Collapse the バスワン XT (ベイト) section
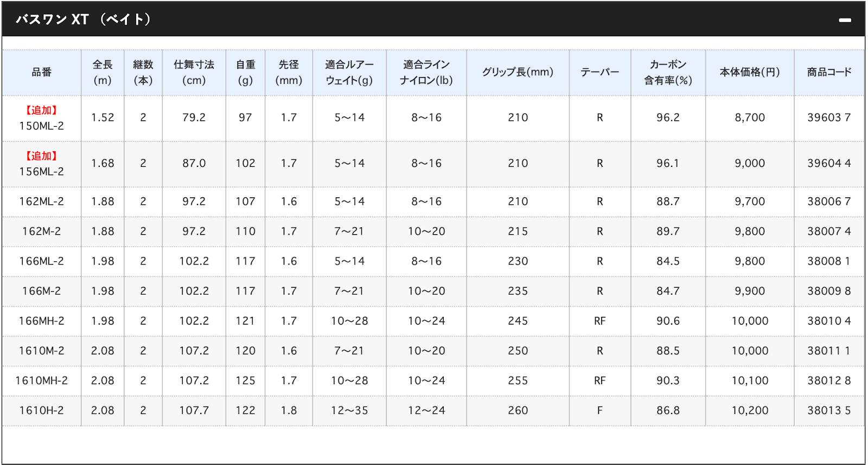Image resolution: width=868 pixels, height=465 pixels. pos(844,20)
